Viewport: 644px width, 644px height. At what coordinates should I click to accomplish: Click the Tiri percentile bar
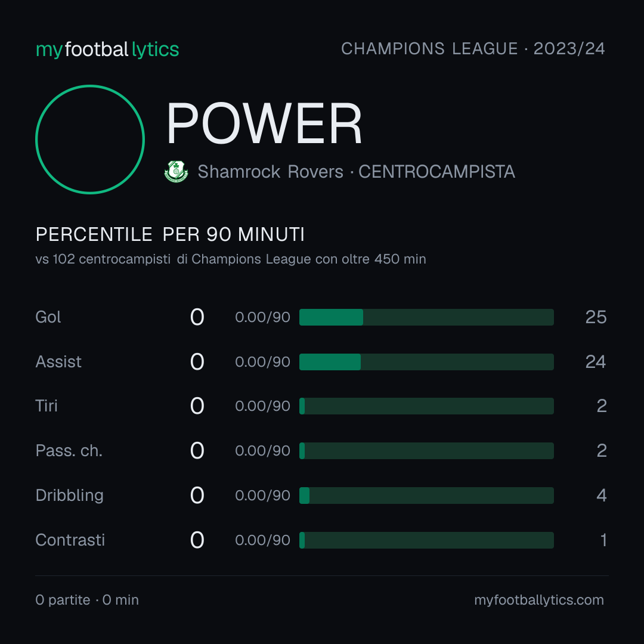(x=426, y=406)
